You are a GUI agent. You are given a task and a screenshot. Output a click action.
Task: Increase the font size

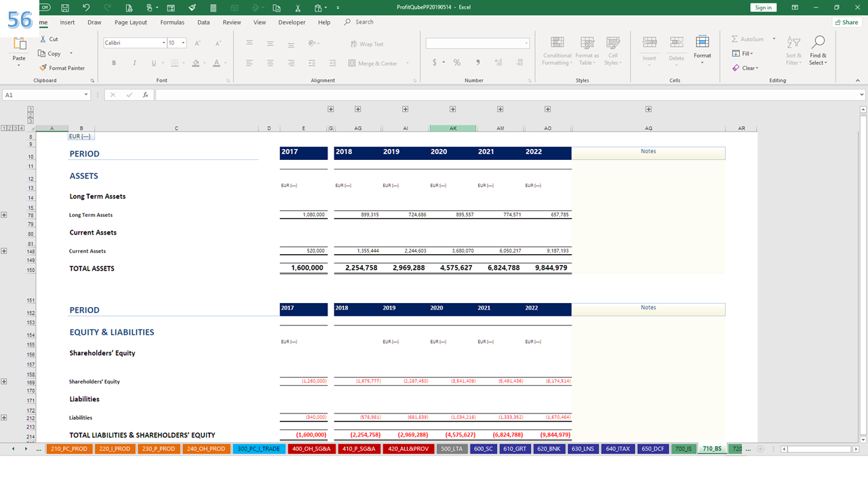(197, 43)
